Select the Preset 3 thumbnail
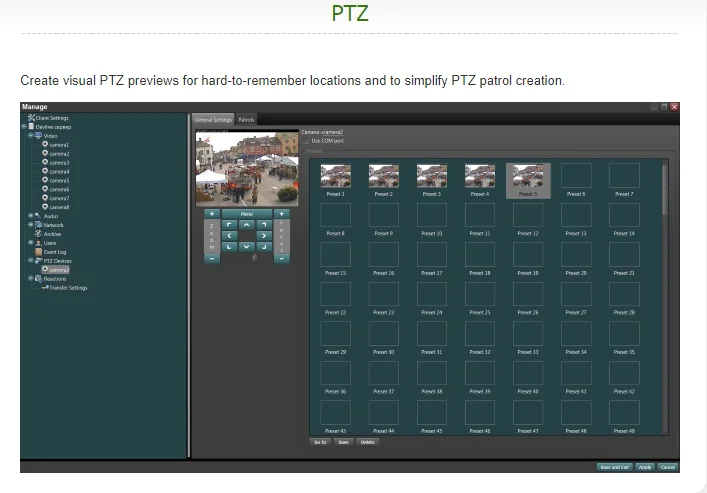Screen dimensions: 707x493 tap(432, 177)
